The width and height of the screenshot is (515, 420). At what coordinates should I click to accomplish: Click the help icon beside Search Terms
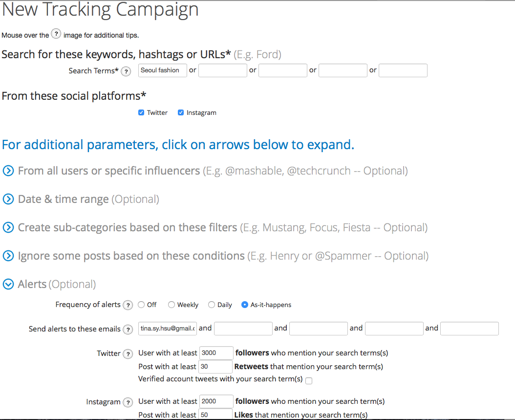point(126,71)
